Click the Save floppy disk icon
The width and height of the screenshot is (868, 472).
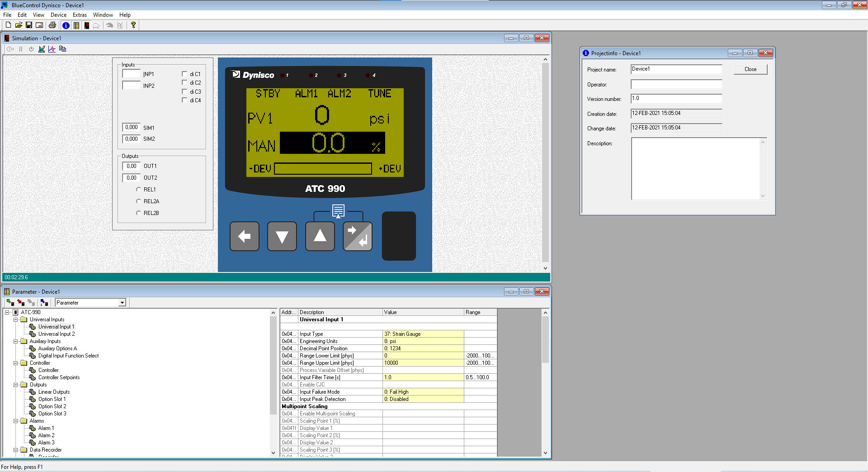29,25
